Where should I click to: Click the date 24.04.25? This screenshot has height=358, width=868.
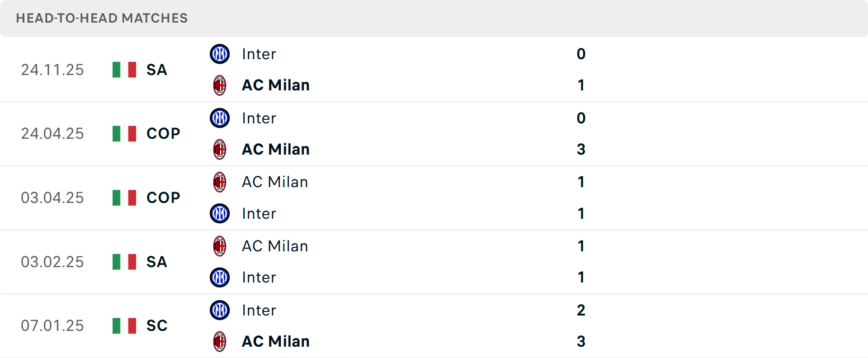[52, 134]
